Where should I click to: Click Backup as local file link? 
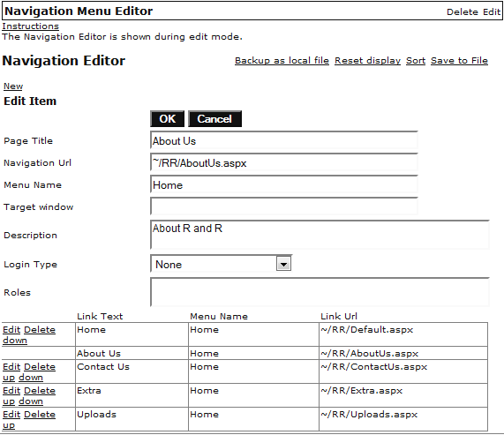click(282, 60)
